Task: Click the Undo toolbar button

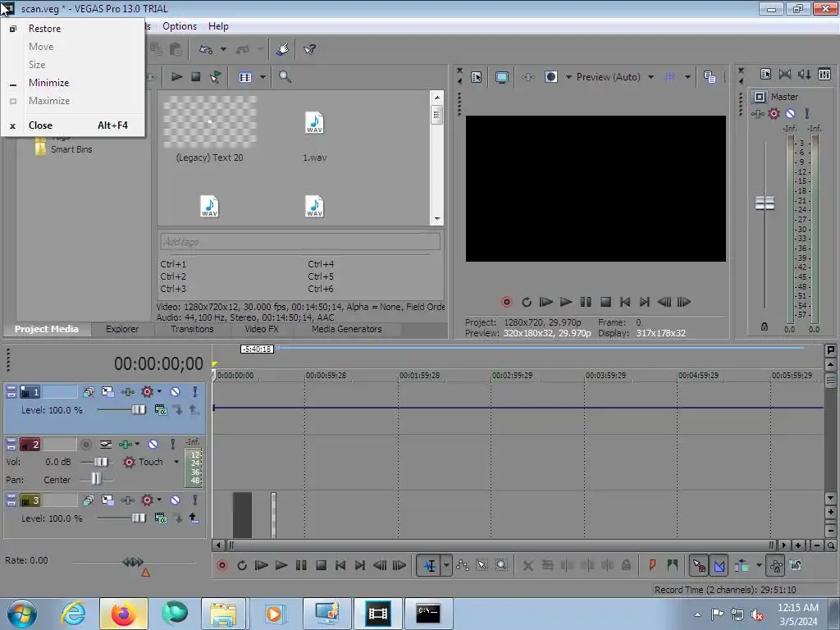Action: (x=206, y=49)
